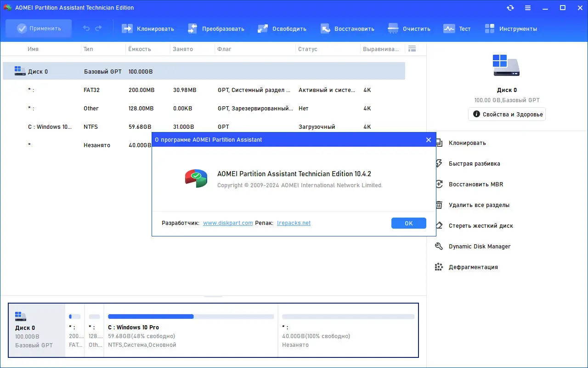The image size is (588, 368).
Task: Refresh disks using the title bar icon
Action: (x=510, y=8)
